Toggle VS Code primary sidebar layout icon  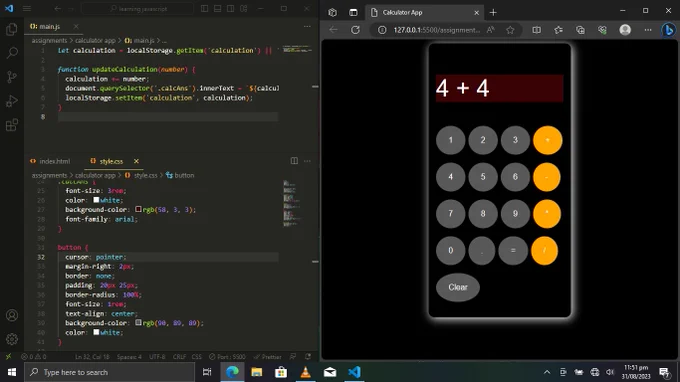click(204, 9)
